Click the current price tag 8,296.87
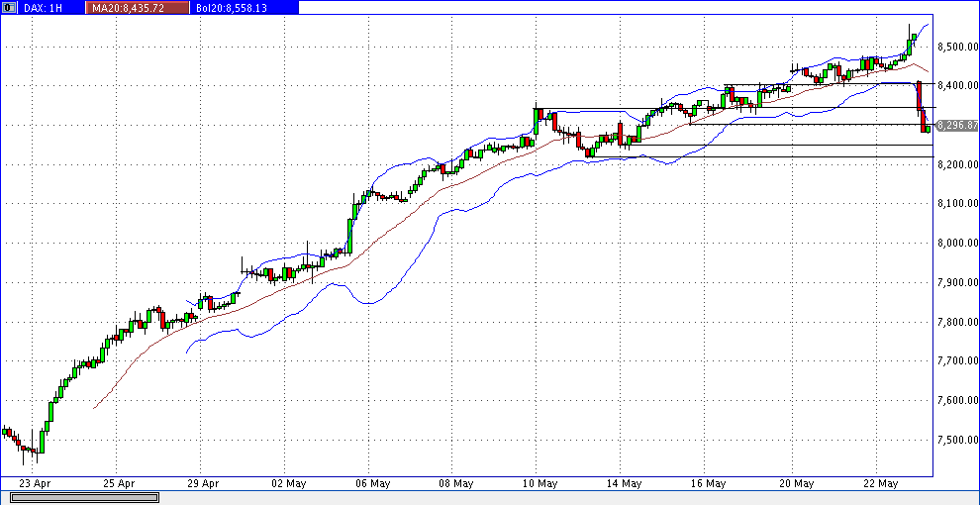The image size is (980, 505). (x=957, y=125)
